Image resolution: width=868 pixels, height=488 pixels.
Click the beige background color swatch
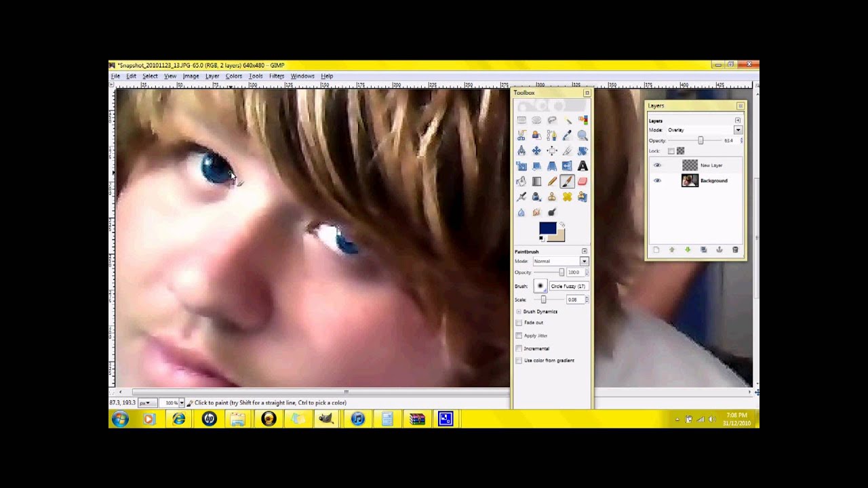[559, 236]
